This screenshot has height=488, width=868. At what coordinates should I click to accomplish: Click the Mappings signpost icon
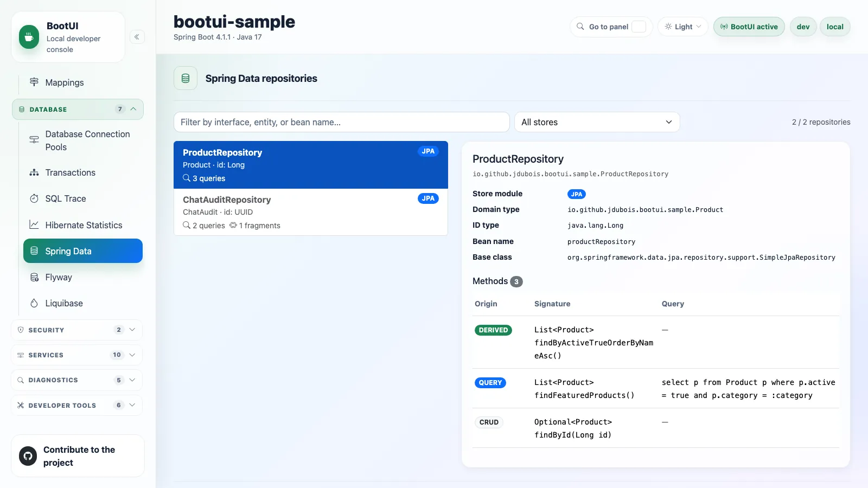(x=34, y=82)
